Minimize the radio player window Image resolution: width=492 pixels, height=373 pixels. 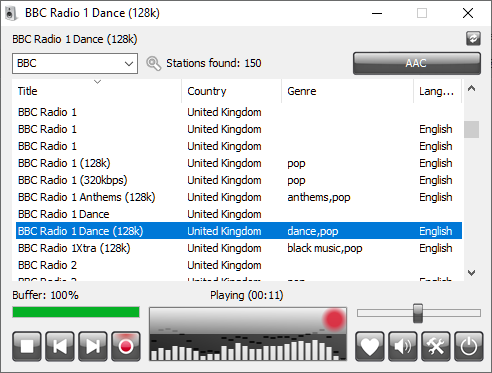pos(377,13)
